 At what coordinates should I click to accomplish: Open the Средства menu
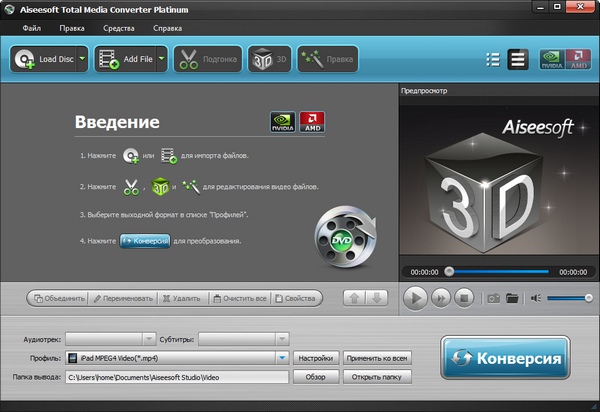[119, 28]
